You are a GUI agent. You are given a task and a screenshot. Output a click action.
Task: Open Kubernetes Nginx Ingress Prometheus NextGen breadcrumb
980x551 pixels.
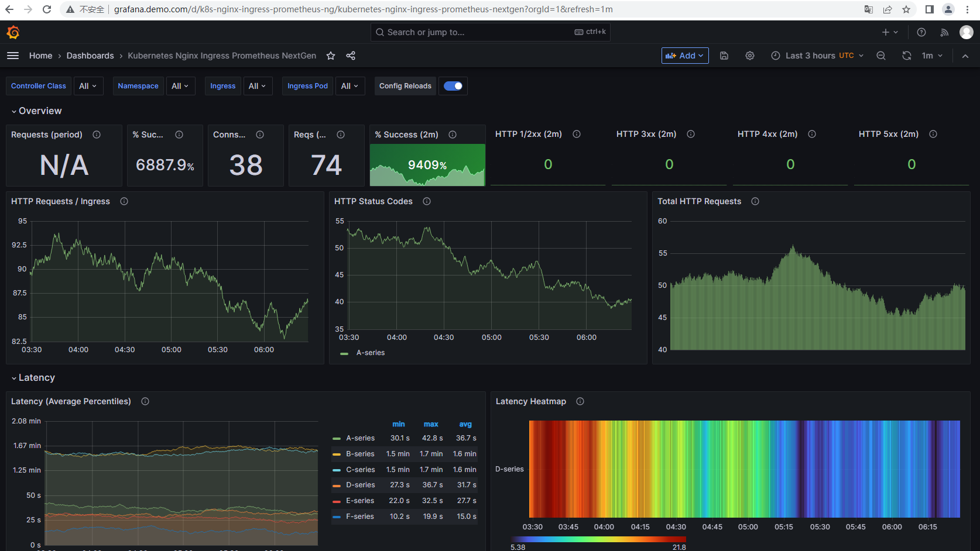[x=222, y=56]
